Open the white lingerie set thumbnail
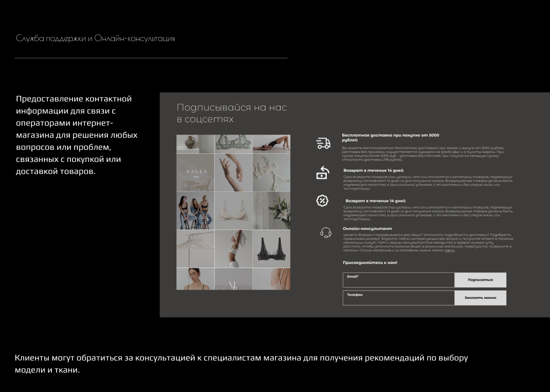550x392 pixels. click(272, 173)
